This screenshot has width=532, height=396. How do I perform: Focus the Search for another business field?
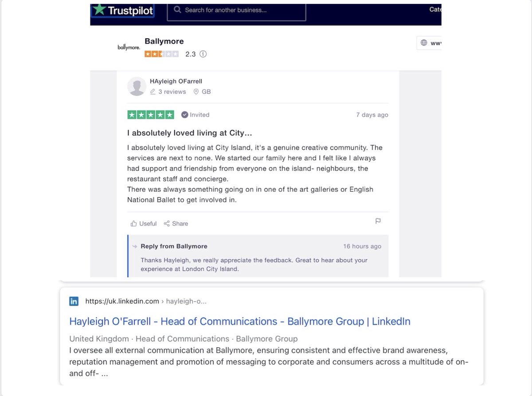(x=236, y=10)
